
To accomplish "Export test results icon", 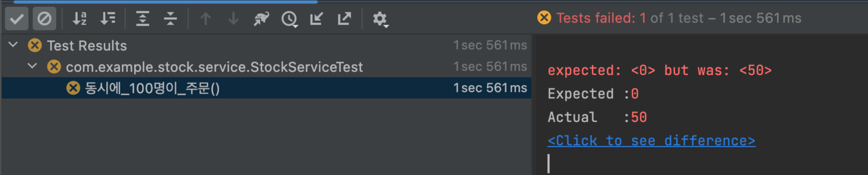I will 344,19.
